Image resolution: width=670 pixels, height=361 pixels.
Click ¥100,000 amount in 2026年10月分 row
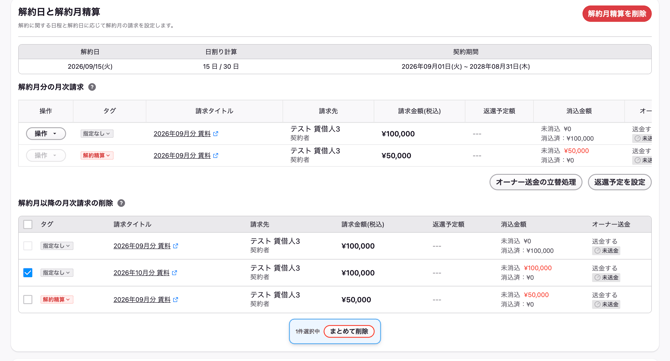pyautogui.click(x=358, y=273)
